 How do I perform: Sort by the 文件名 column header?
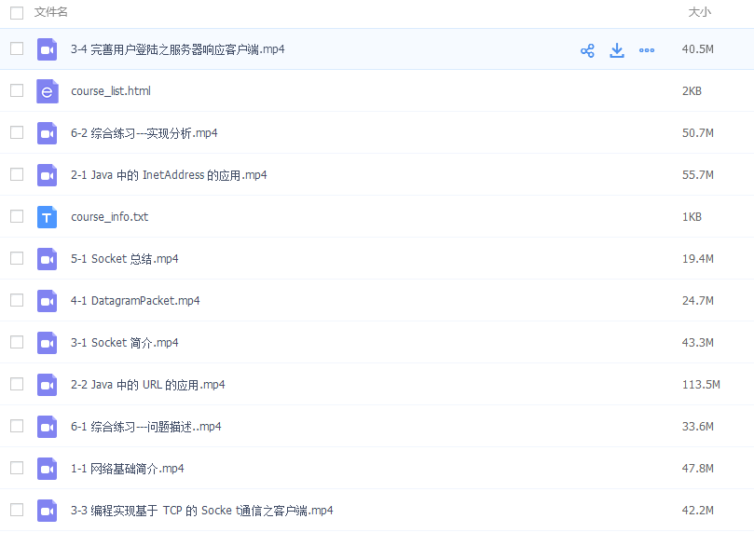pyautogui.click(x=51, y=12)
